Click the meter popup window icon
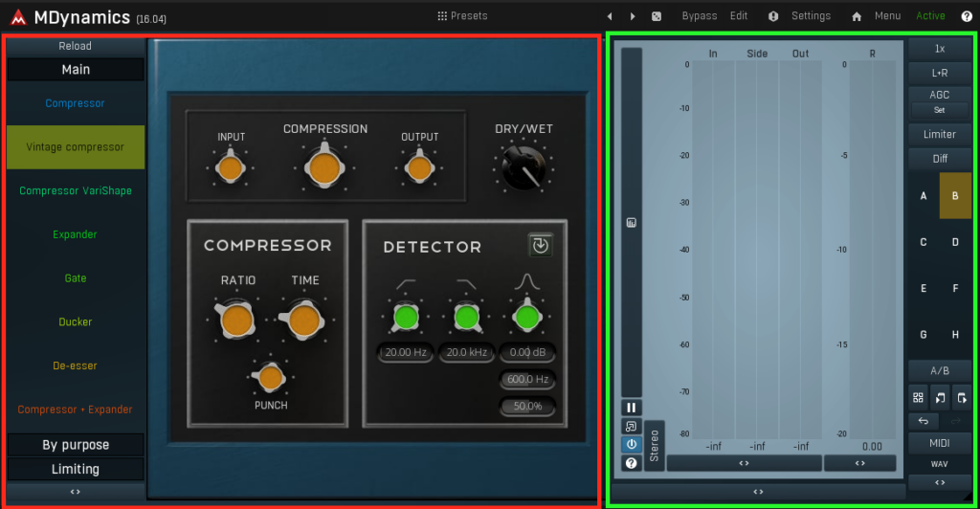This screenshot has width=980, height=509. click(x=632, y=426)
